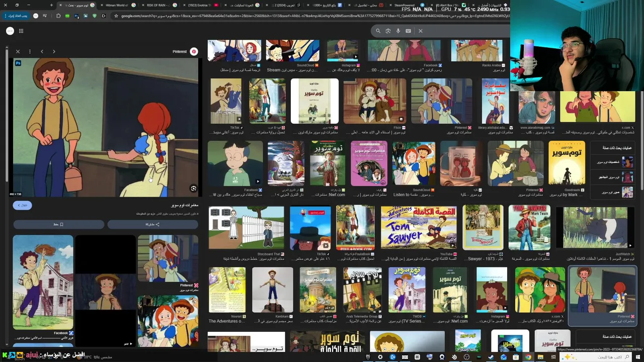Screen dimensions: 644x362
Task: Click the Google Lens icon on preview image
Action: pyautogui.click(x=193, y=189)
